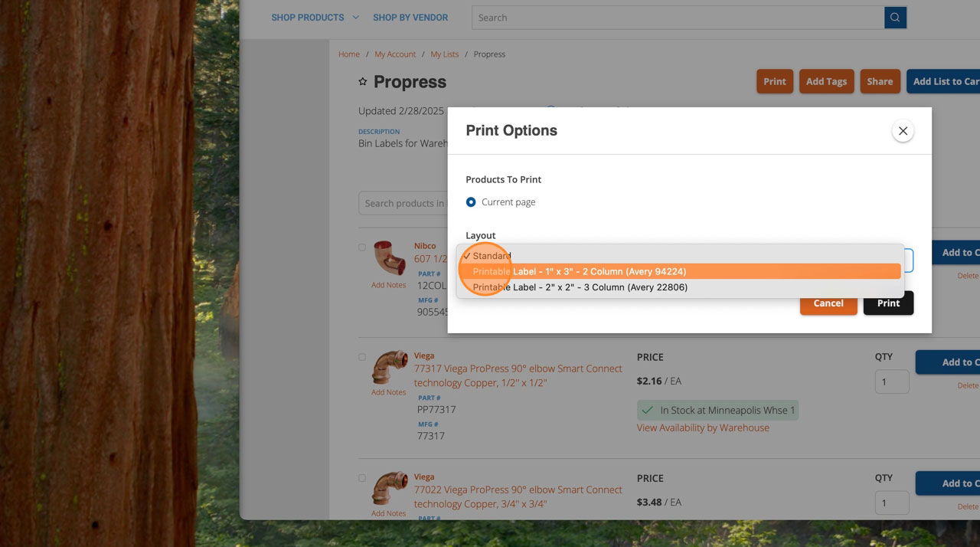Click Add Notes under the Nibco product
Screen dimensions: 980x547
coord(389,285)
